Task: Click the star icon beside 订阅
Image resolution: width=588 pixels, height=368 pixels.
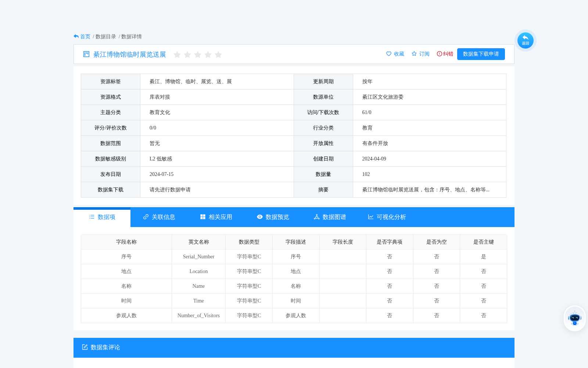Action: (414, 54)
